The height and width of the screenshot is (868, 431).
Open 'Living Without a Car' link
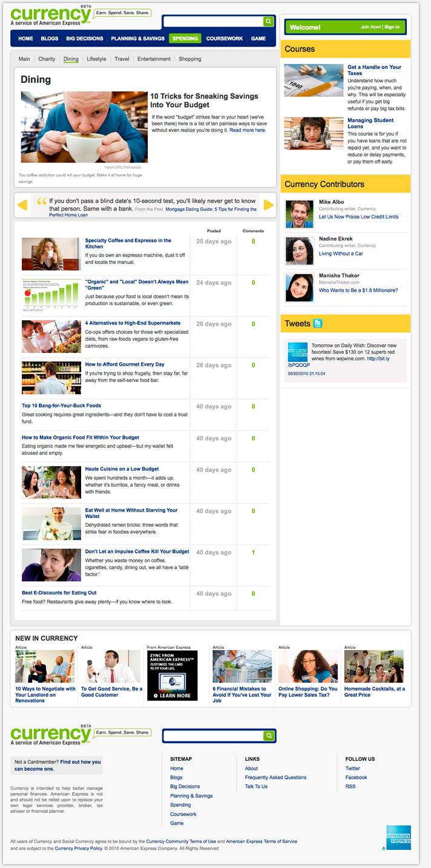click(x=341, y=254)
